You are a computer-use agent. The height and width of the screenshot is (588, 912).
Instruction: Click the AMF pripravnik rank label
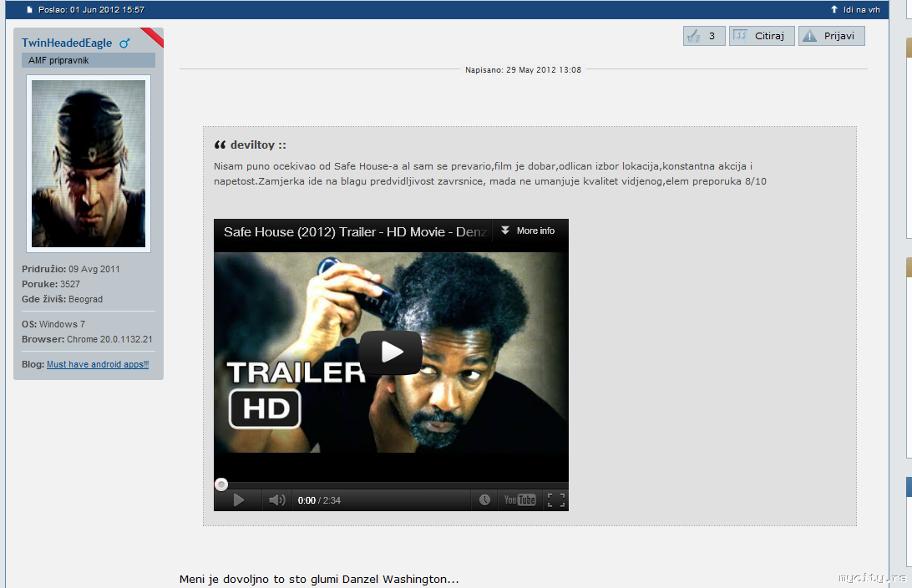[58, 60]
